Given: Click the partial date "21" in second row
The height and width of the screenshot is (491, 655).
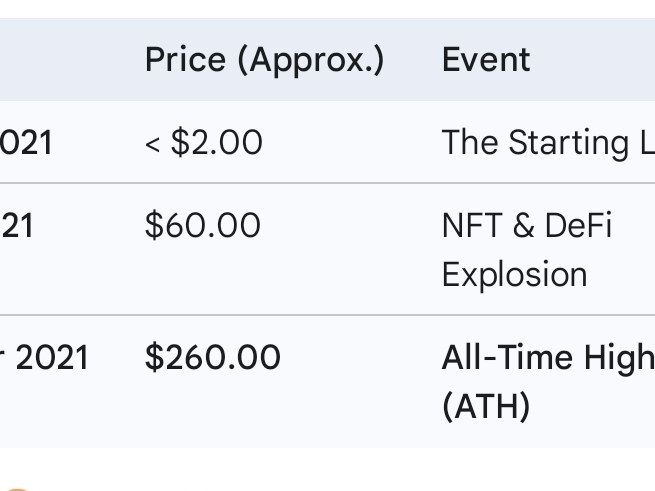Looking at the screenshot, I should pos(17,226).
